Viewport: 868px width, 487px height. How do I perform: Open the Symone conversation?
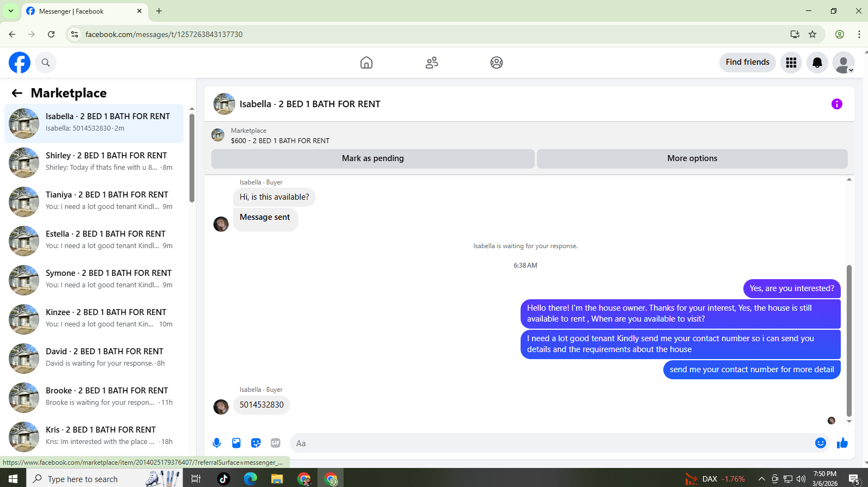coord(94,280)
